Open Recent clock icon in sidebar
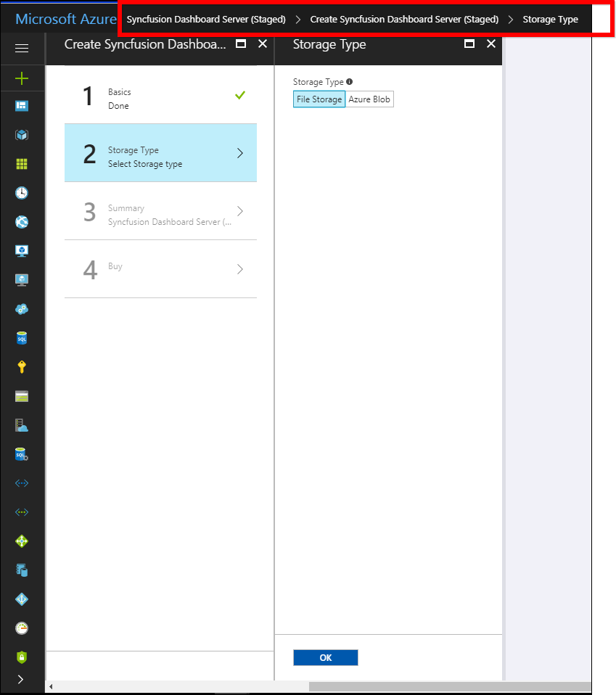 point(22,193)
